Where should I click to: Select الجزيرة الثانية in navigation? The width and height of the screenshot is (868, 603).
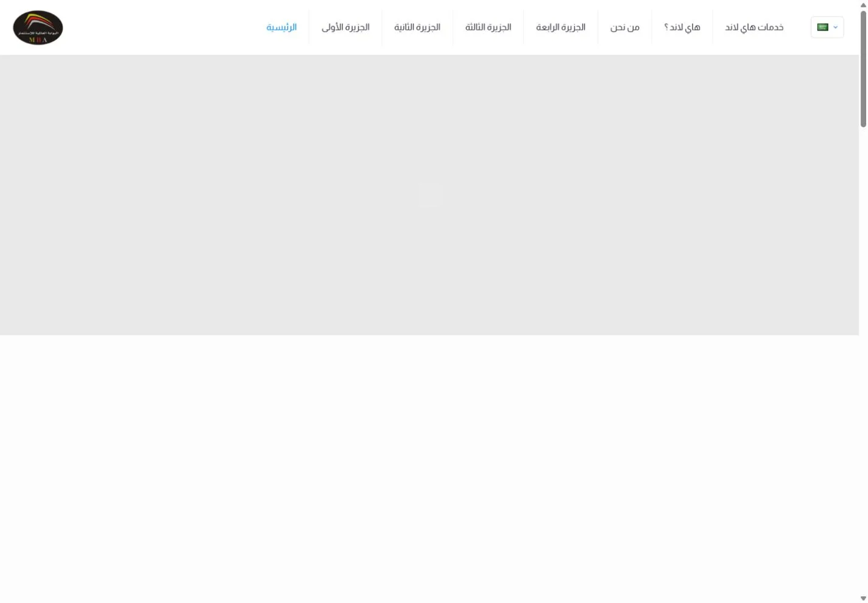point(417,27)
